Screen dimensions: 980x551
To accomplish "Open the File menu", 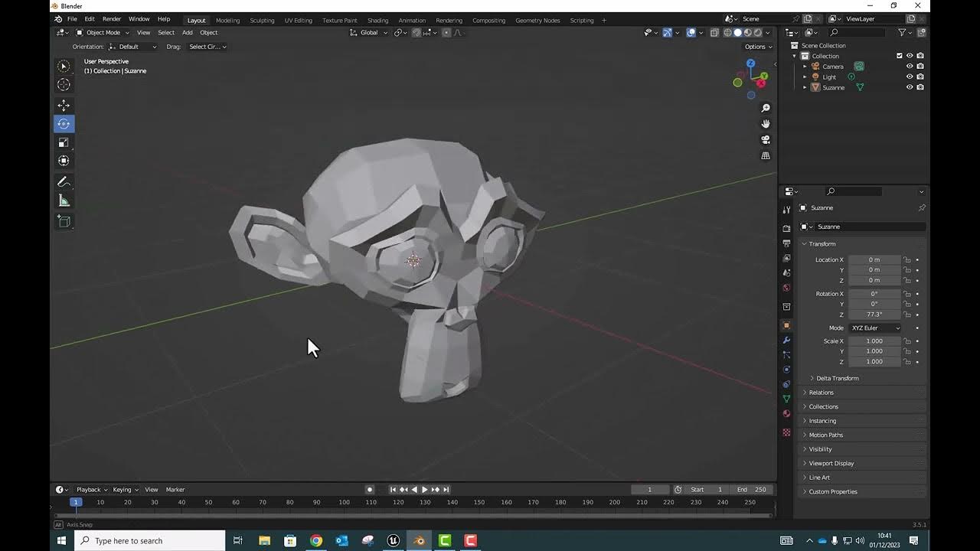I will point(72,19).
